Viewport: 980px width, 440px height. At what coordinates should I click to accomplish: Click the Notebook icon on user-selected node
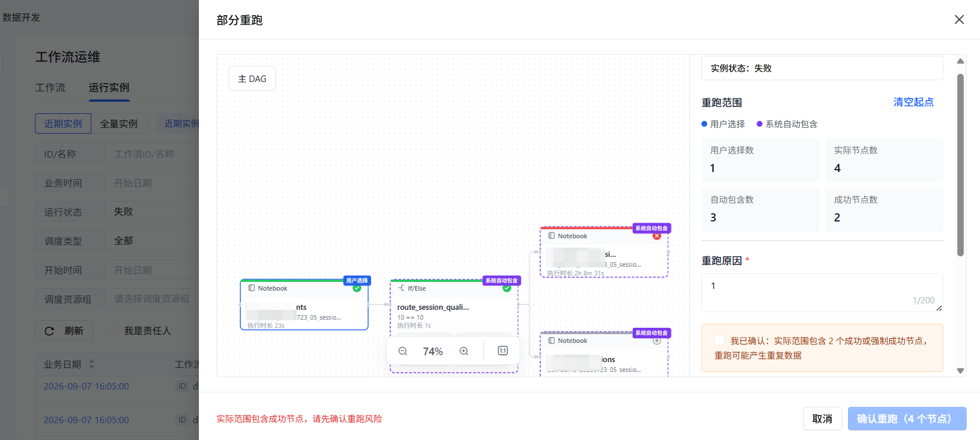tap(252, 288)
